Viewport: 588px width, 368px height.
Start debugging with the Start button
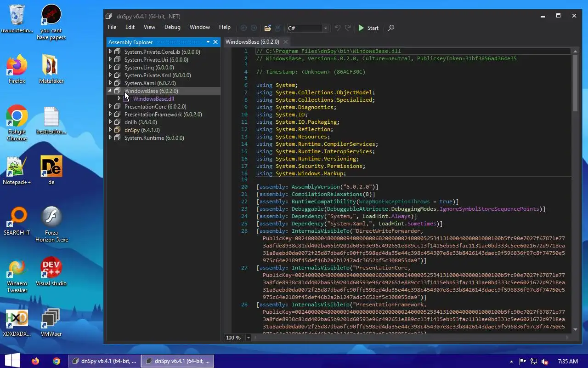click(368, 28)
